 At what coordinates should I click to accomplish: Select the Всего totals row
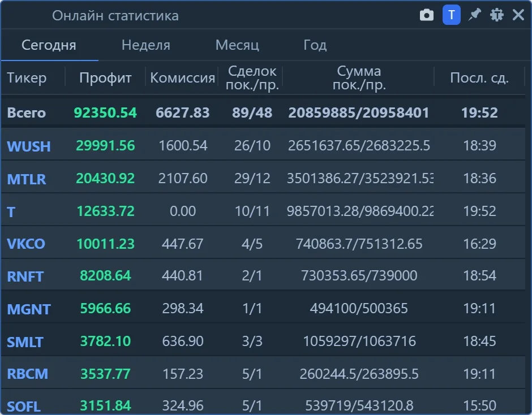click(x=263, y=113)
